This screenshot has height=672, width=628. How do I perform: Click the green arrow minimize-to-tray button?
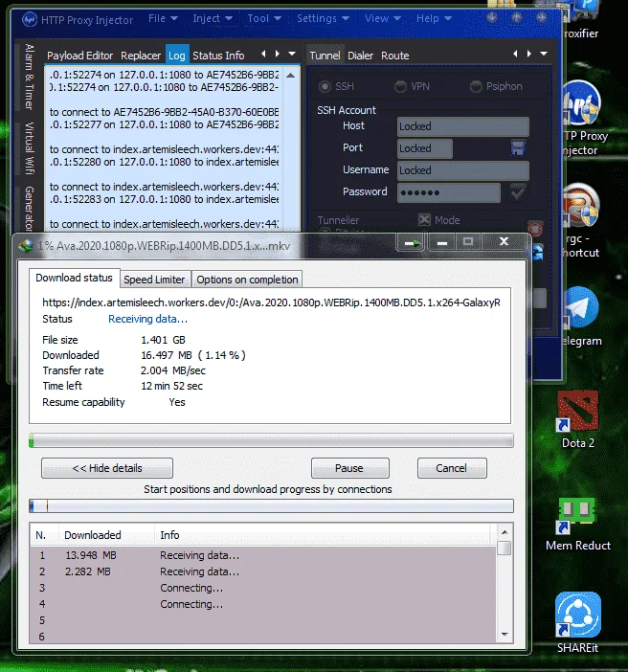412,242
